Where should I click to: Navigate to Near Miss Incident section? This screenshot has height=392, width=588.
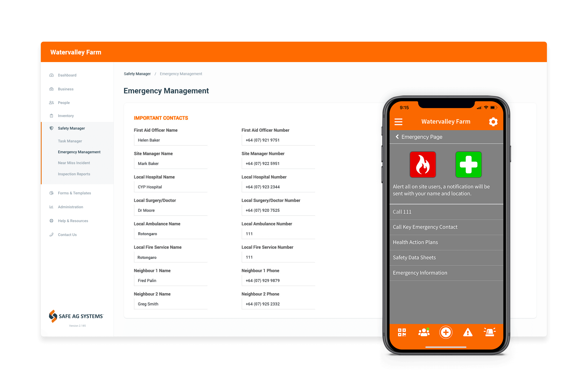(74, 163)
